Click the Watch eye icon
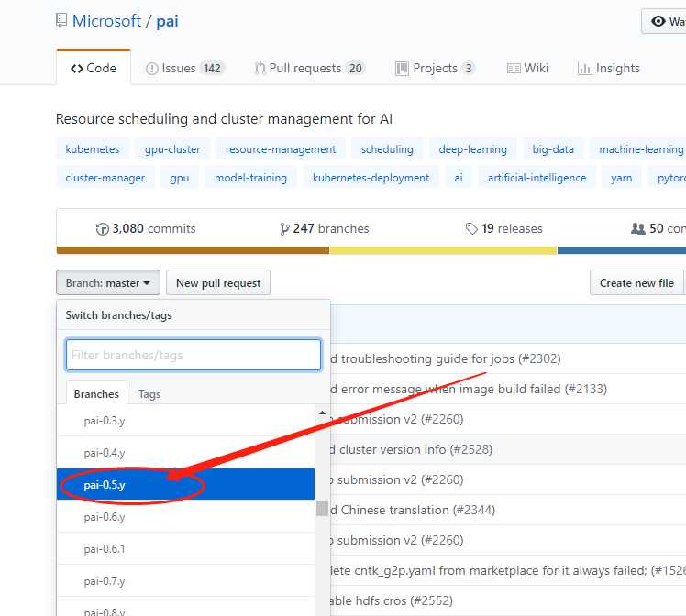Image resolution: width=686 pixels, height=616 pixels. click(658, 21)
